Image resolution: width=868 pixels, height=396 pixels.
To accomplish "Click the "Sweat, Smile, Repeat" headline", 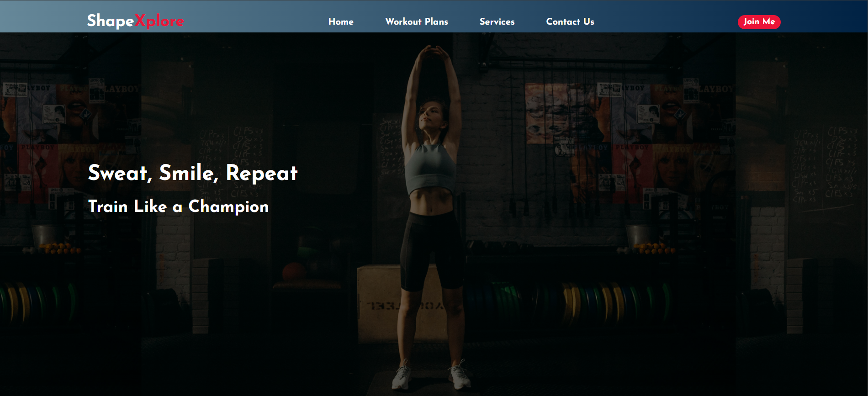I will [192, 173].
